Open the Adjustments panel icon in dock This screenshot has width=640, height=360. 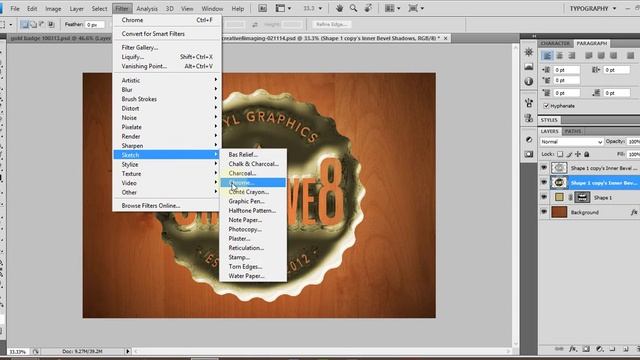point(529,139)
